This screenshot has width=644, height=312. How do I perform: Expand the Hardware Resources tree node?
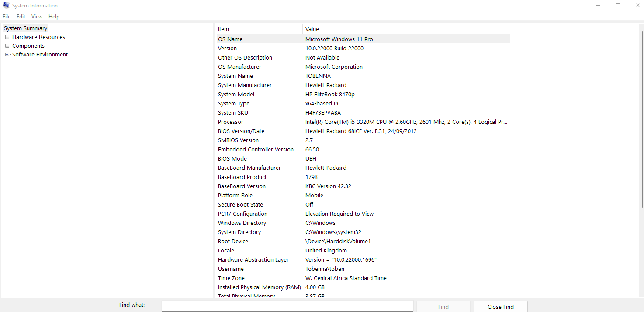[x=7, y=37]
